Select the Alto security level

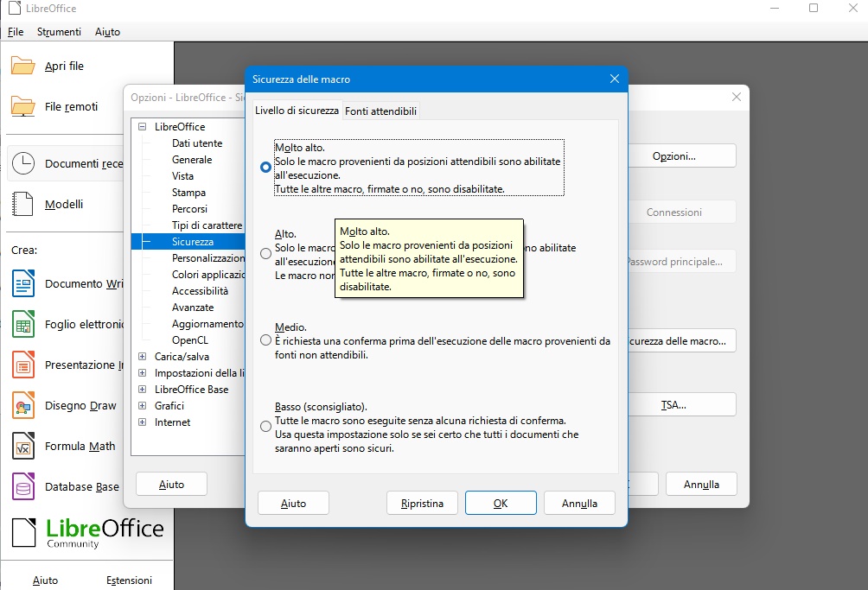click(x=265, y=253)
